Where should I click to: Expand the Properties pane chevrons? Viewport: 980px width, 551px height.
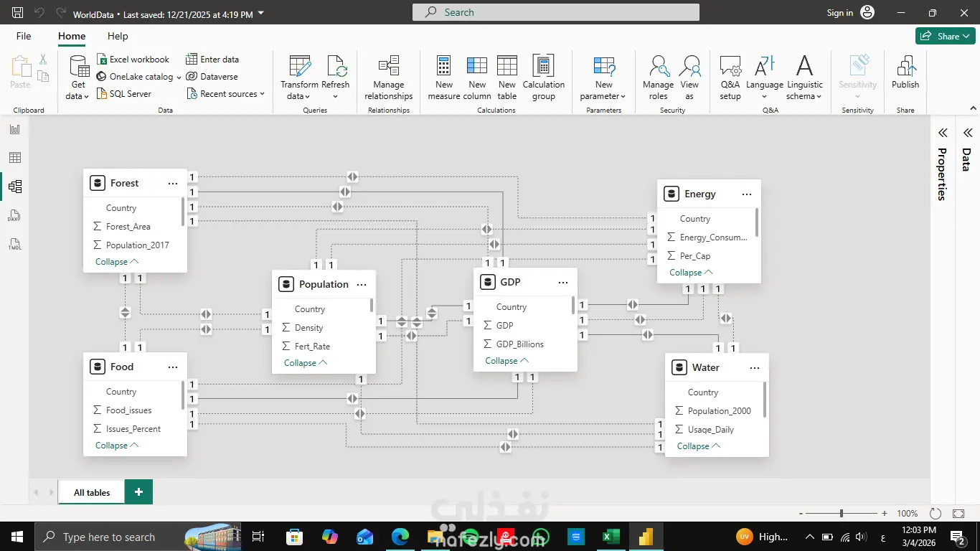[943, 133]
